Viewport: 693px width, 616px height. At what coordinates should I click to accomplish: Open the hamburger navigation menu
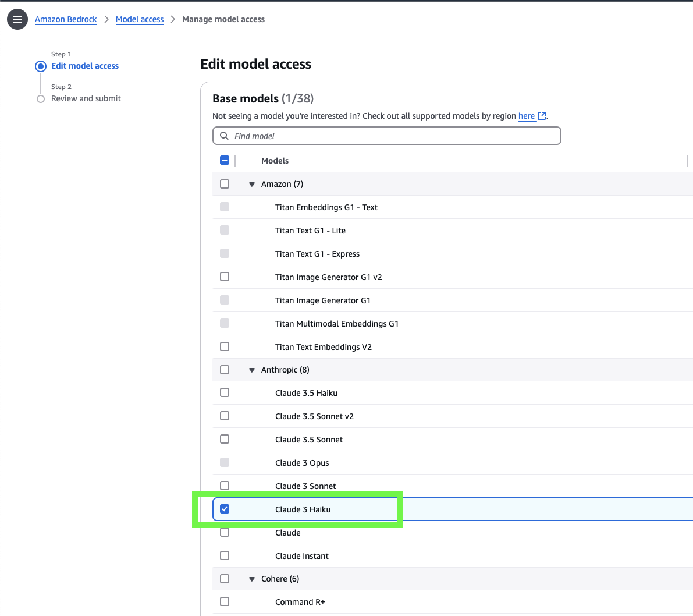17,19
